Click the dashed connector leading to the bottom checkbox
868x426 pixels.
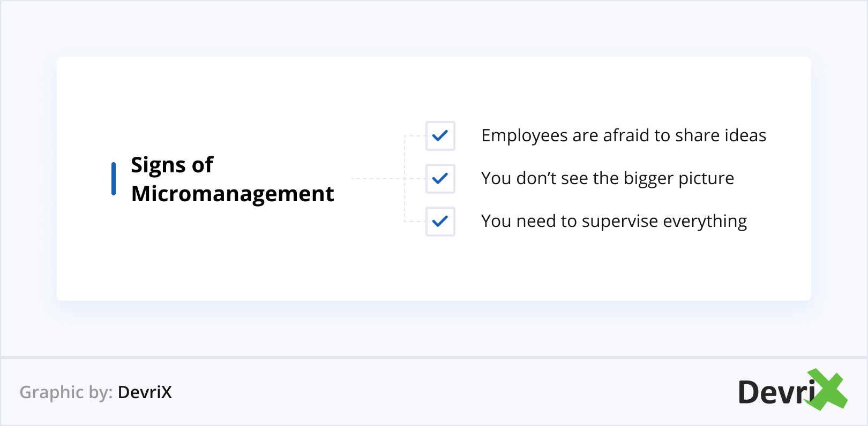click(x=415, y=221)
